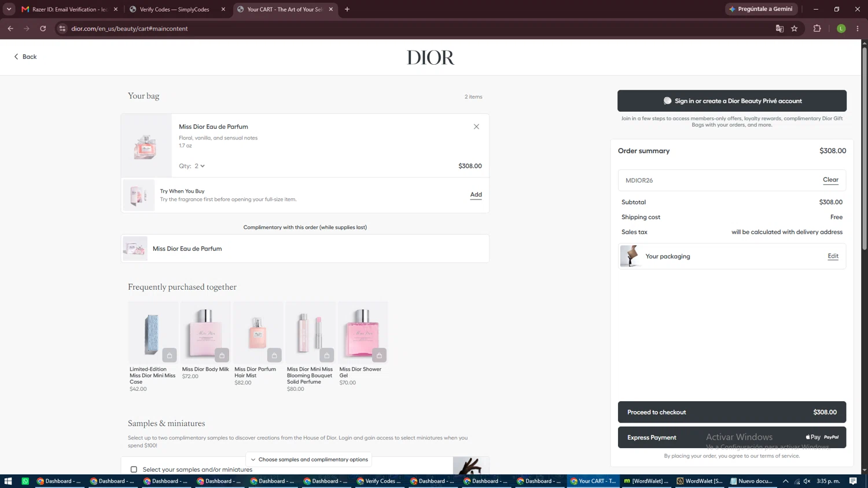
Task: Add Miss Dior Body Milk via bag icon
Action: 222,355
